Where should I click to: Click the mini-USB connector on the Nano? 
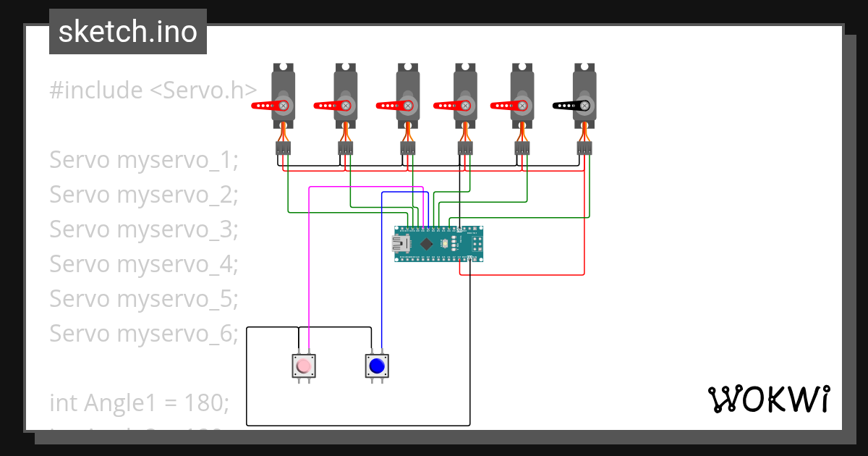[x=400, y=243]
